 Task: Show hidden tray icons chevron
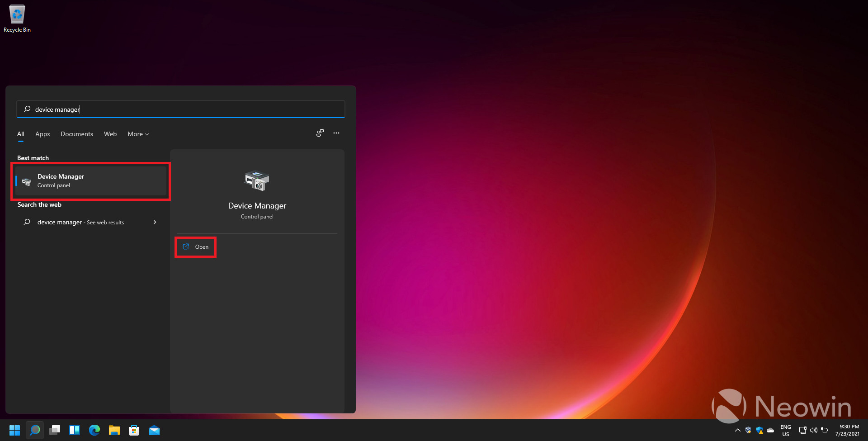(738, 430)
